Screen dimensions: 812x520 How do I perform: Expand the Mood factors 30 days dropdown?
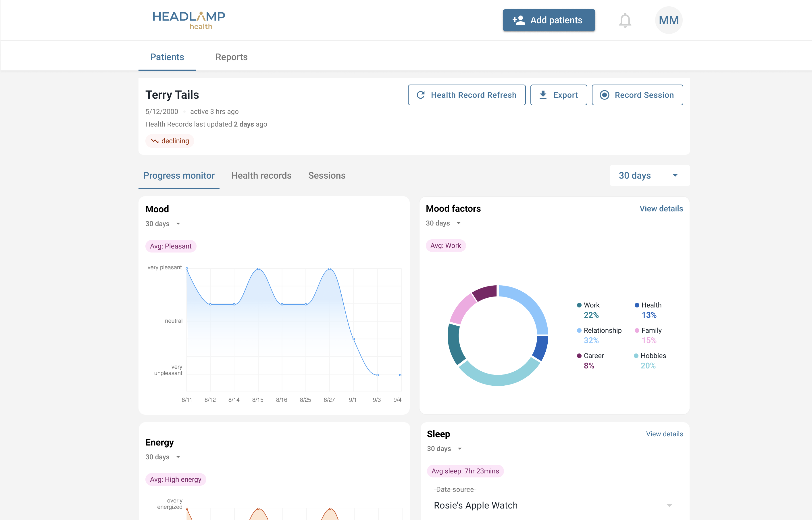(443, 223)
